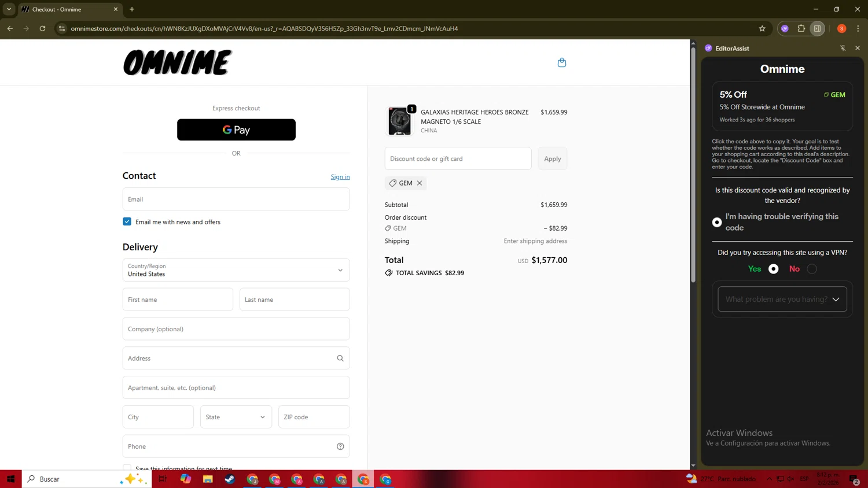Open the phone field help icon
868x488 pixels.
340,446
